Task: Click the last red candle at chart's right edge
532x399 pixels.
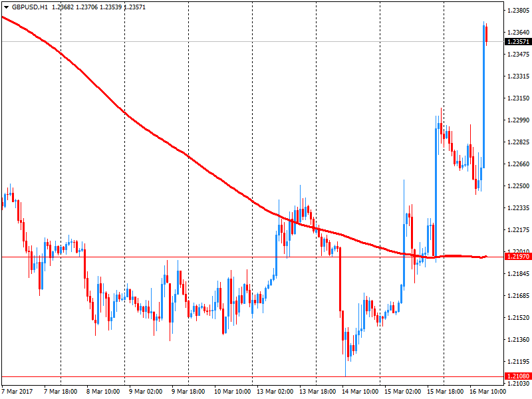Action: (x=487, y=34)
